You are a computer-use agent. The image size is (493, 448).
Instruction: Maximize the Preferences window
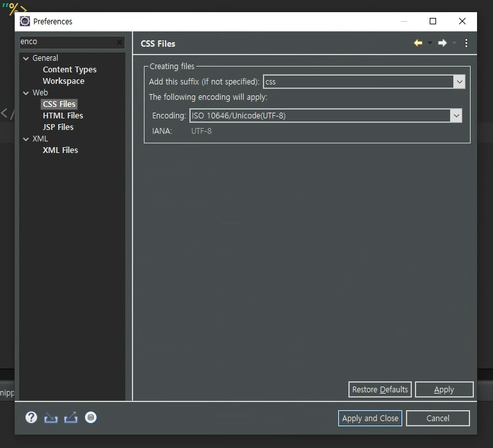(x=433, y=21)
